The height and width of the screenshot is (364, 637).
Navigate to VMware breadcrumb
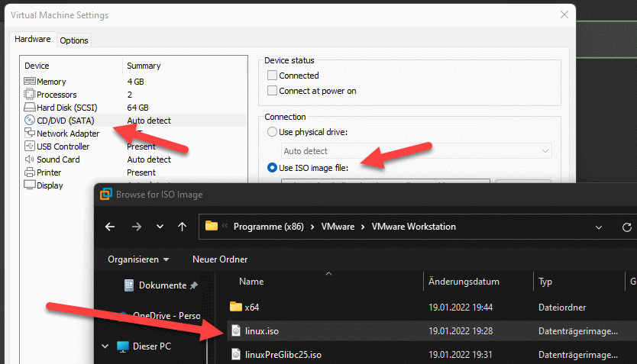tap(338, 227)
